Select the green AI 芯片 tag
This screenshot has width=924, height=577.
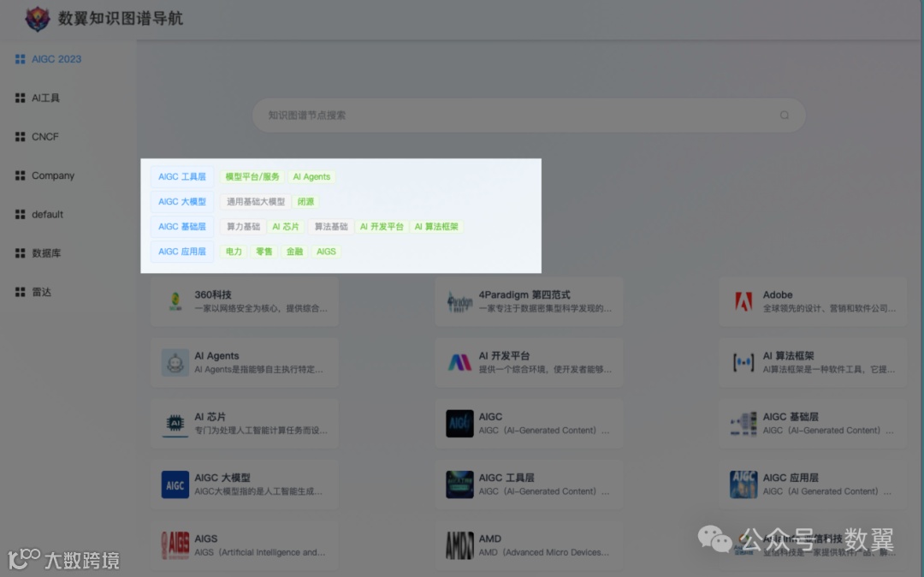point(286,227)
